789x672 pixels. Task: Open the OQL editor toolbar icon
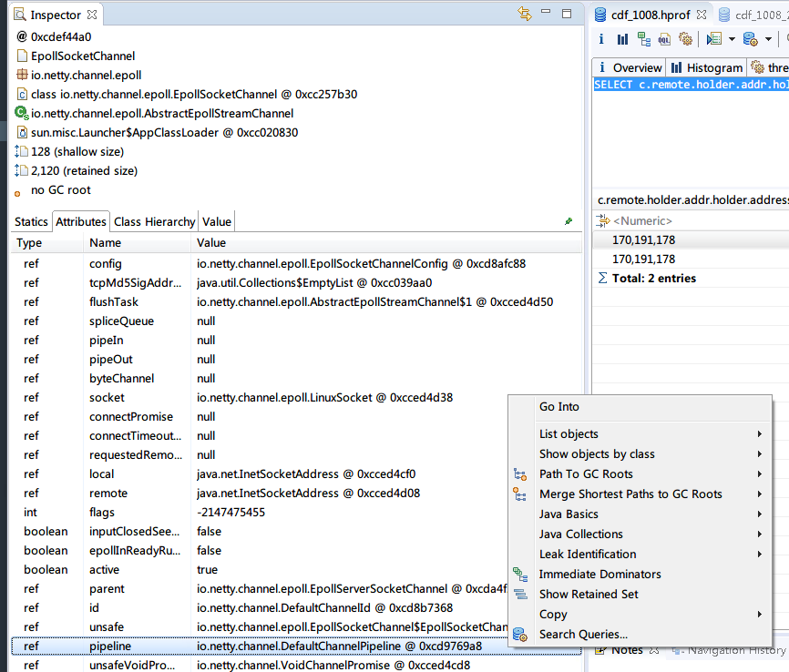[x=664, y=39]
